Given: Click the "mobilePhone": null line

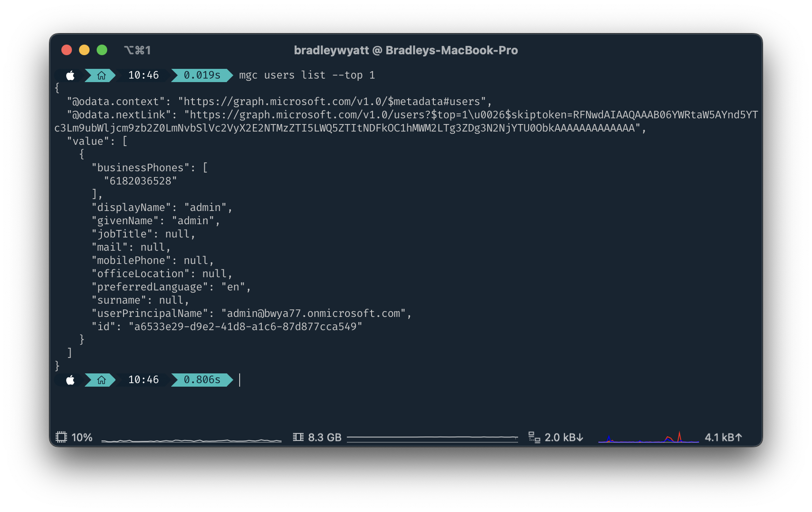Looking at the screenshot, I should coord(153,261).
